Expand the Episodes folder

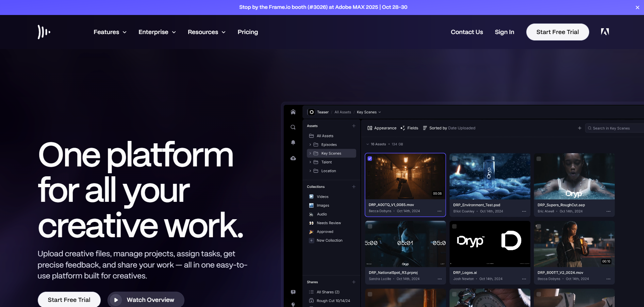coord(310,144)
